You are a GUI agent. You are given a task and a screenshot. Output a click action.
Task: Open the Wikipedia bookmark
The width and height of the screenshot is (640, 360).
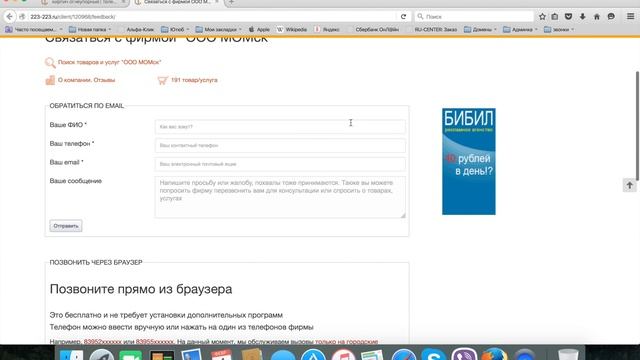(292, 29)
